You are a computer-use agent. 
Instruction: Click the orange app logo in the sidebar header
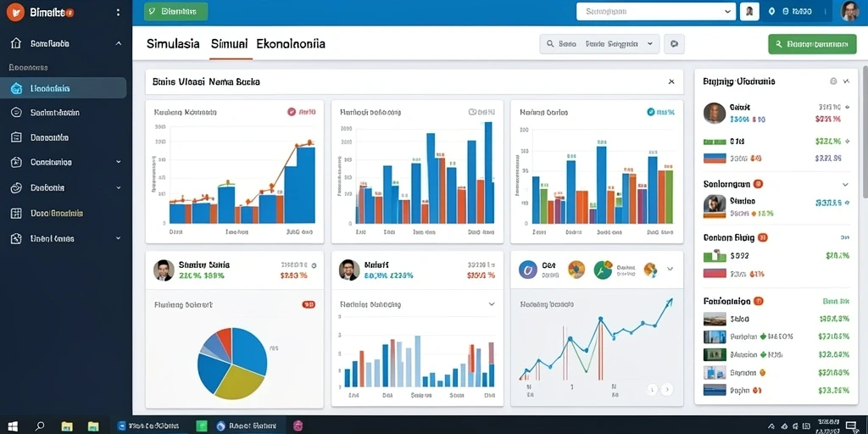15,12
